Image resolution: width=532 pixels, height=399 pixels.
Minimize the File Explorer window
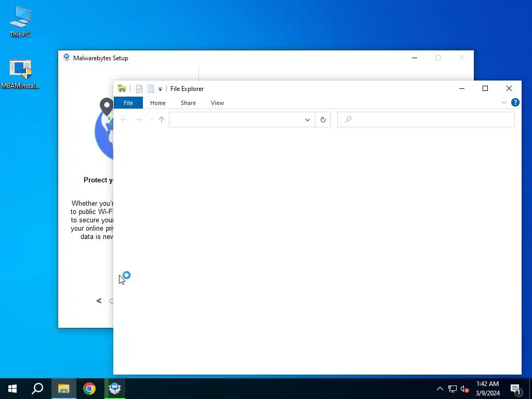(x=462, y=88)
